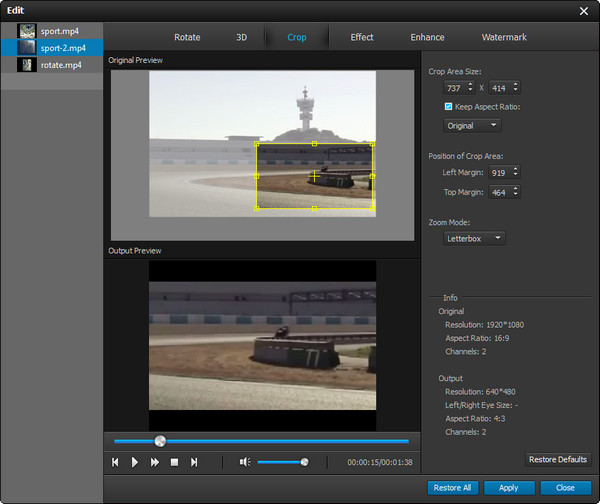Click the Aspect Ratio: 16:9 text

coord(477,338)
